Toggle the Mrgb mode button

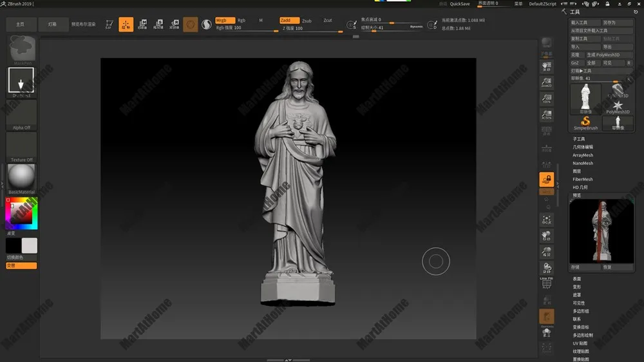(x=225, y=21)
